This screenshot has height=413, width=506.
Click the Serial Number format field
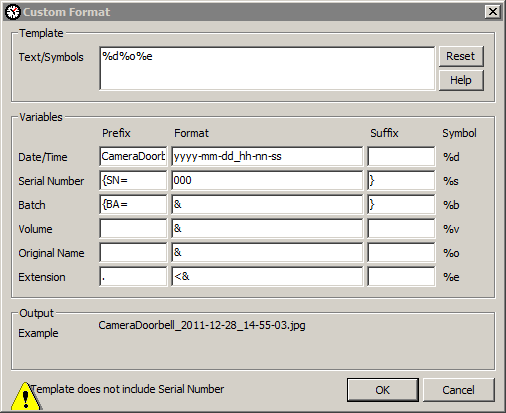267,180
